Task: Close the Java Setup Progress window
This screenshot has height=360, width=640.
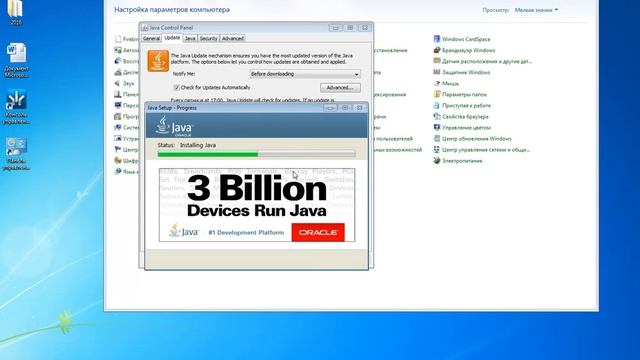Action: tap(360, 108)
